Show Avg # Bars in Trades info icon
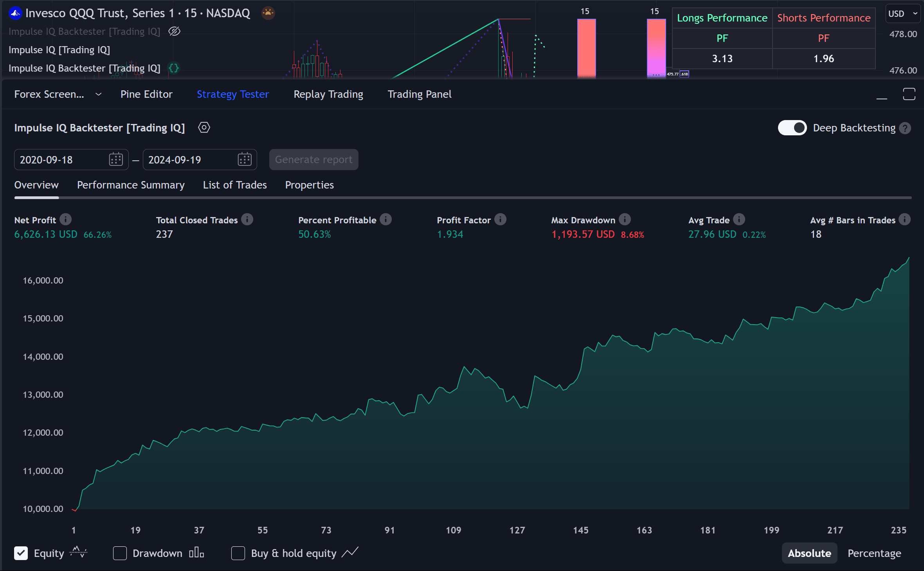The width and height of the screenshot is (924, 571). tap(904, 220)
